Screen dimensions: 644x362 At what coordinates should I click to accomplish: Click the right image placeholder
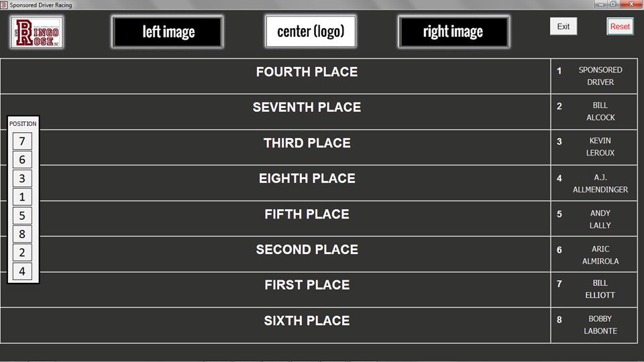click(453, 32)
